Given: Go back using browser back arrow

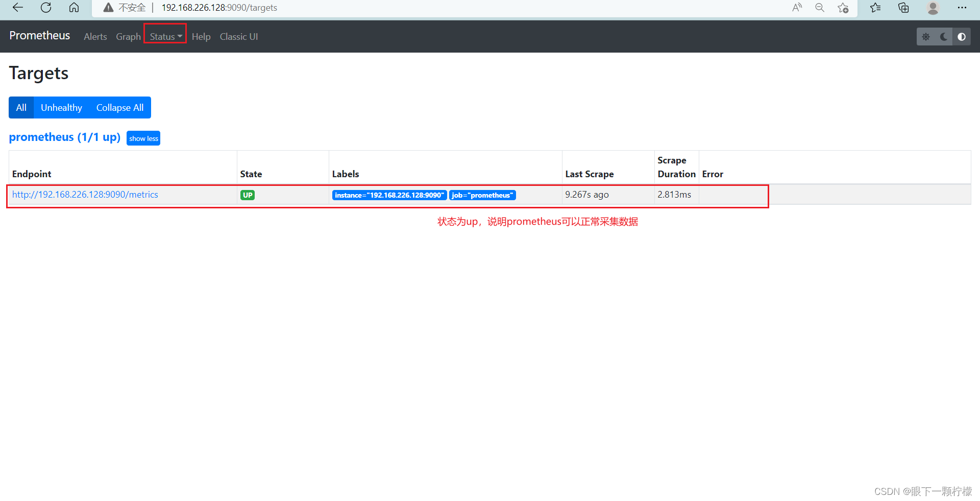Looking at the screenshot, I should coord(18,8).
